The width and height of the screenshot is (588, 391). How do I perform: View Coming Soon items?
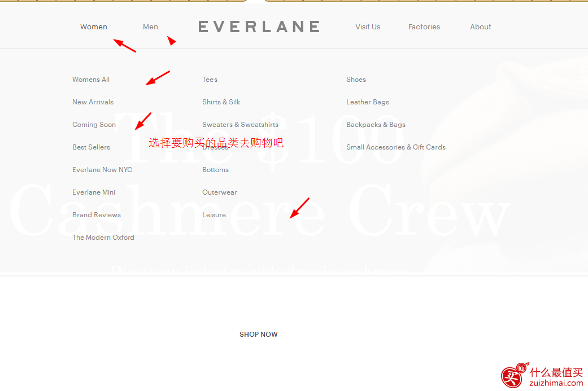(x=94, y=125)
